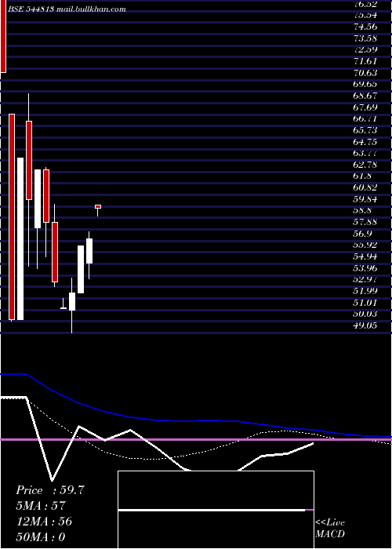Click the 62.78 price axis label

pos(365,165)
